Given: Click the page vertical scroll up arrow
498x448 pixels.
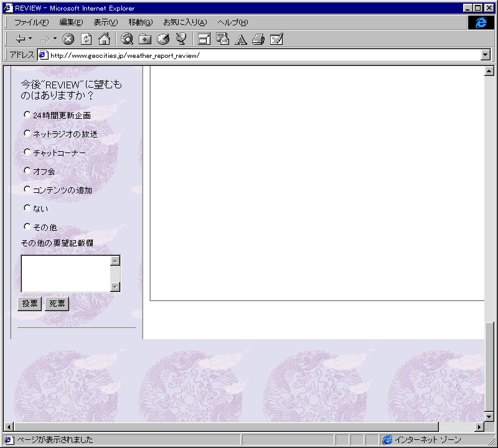Looking at the screenshot, I should [x=489, y=71].
